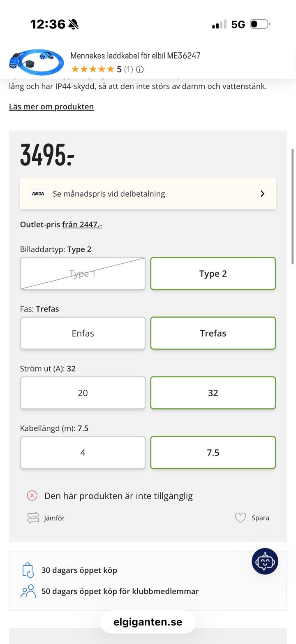Select the 7.5 cable length option

(x=213, y=452)
